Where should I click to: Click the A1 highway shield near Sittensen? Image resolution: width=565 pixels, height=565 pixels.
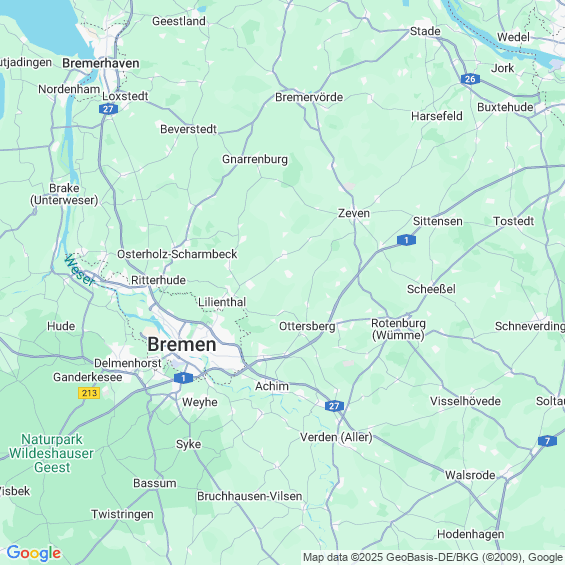[406, 240]
